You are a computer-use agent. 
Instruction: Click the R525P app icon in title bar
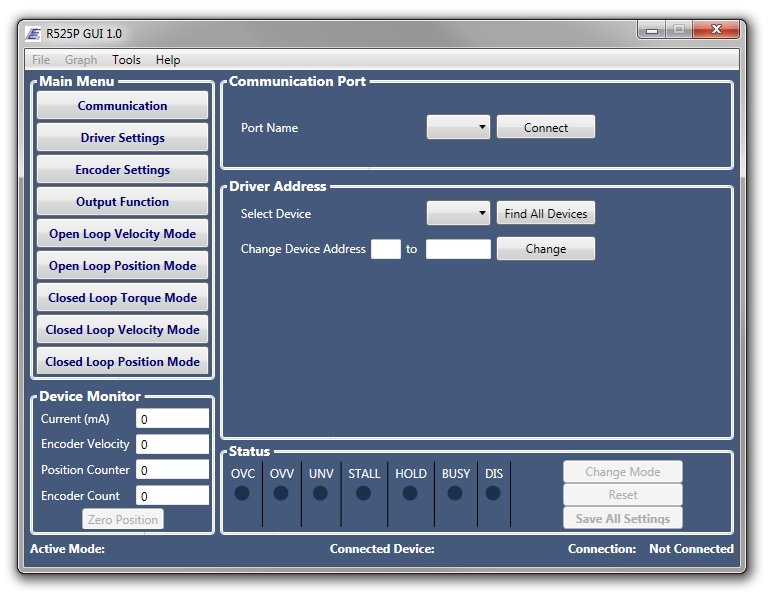click(34, 33)
